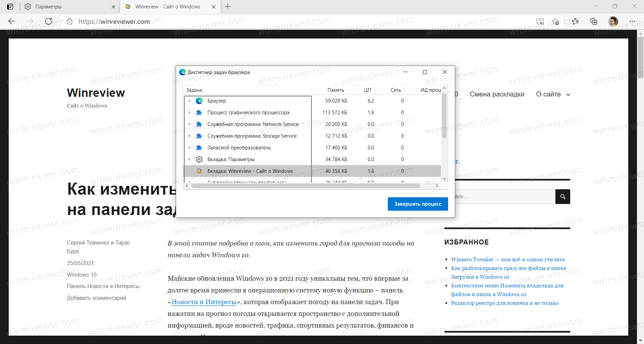This screenshot has height=344, width=644.
Task: Sort by the Сеть column header
Action: coord(389,90)
